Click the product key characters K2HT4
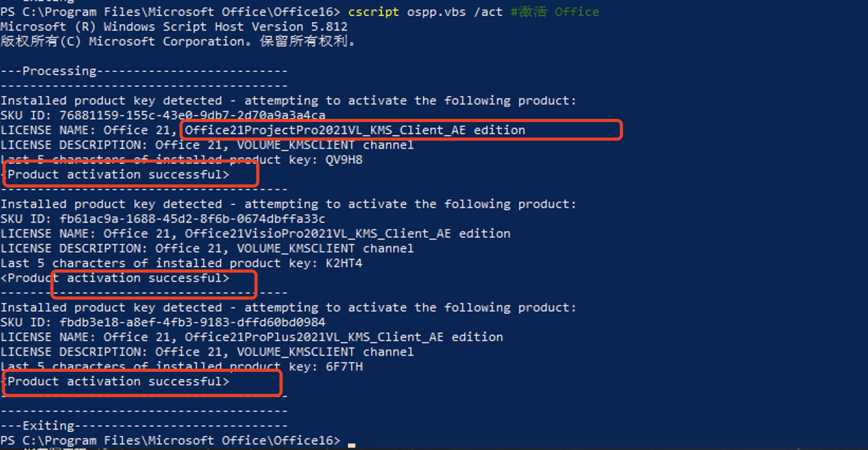868x450 pixels. [344, 263]
